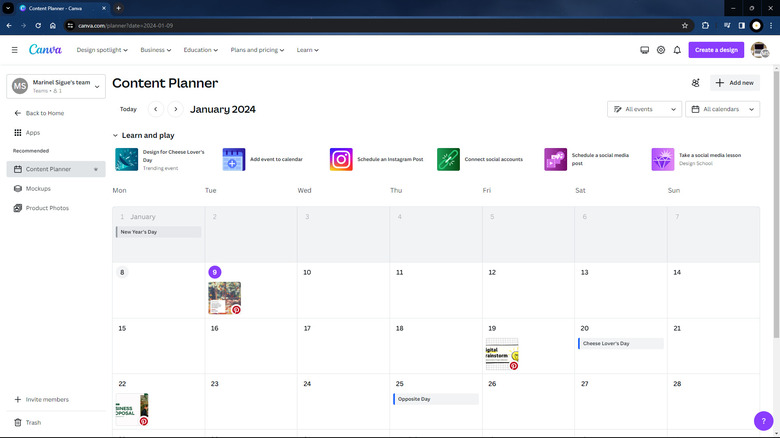Click the Content Planner pin arrow
This screenshot has width=780, height=438.
tap(96, 169)
